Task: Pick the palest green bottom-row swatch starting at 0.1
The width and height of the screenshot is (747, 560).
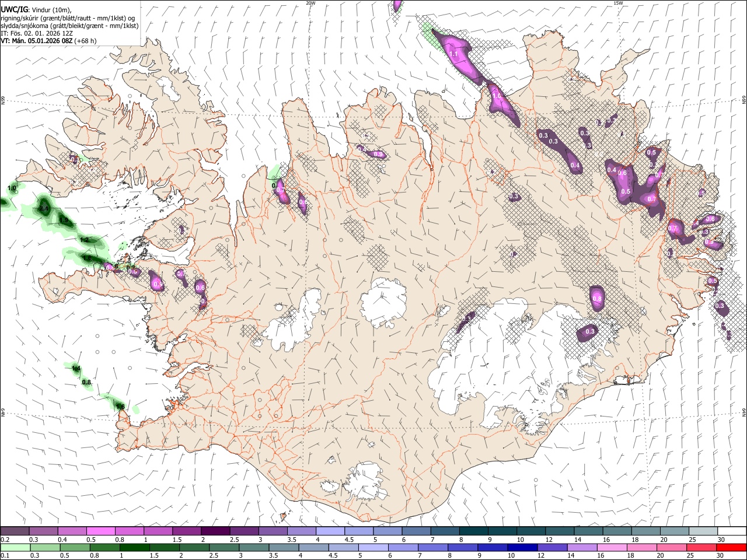Action: click(x=15, y=547)
